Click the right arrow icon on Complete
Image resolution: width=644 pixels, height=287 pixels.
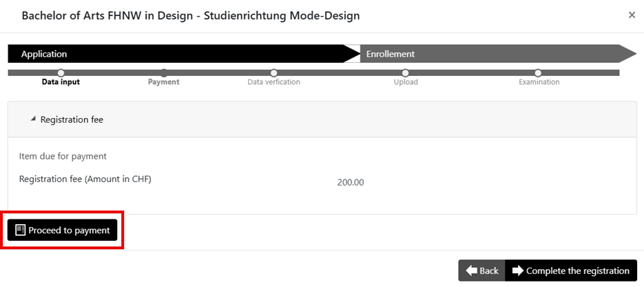pos(518,270)
